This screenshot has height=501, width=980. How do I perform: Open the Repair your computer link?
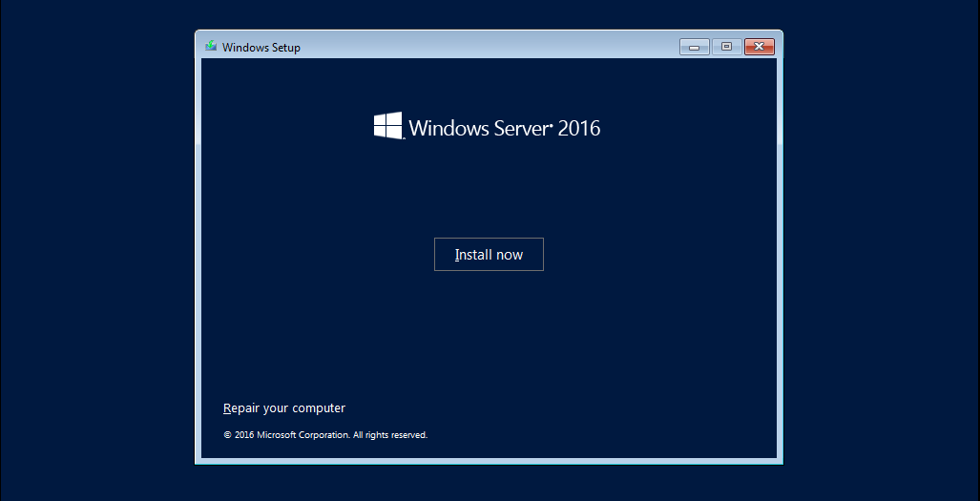point(284,408)
